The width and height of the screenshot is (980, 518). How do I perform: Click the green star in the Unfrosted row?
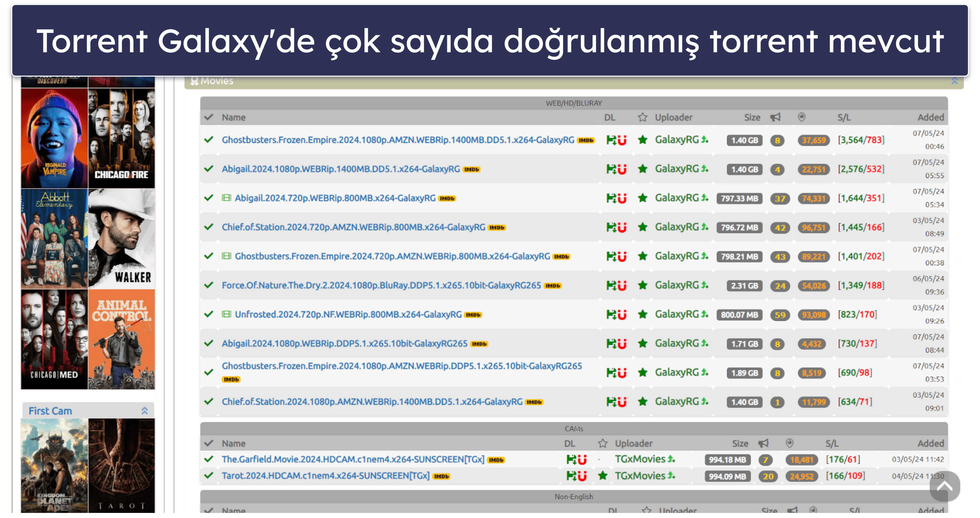tap(643, 314)
